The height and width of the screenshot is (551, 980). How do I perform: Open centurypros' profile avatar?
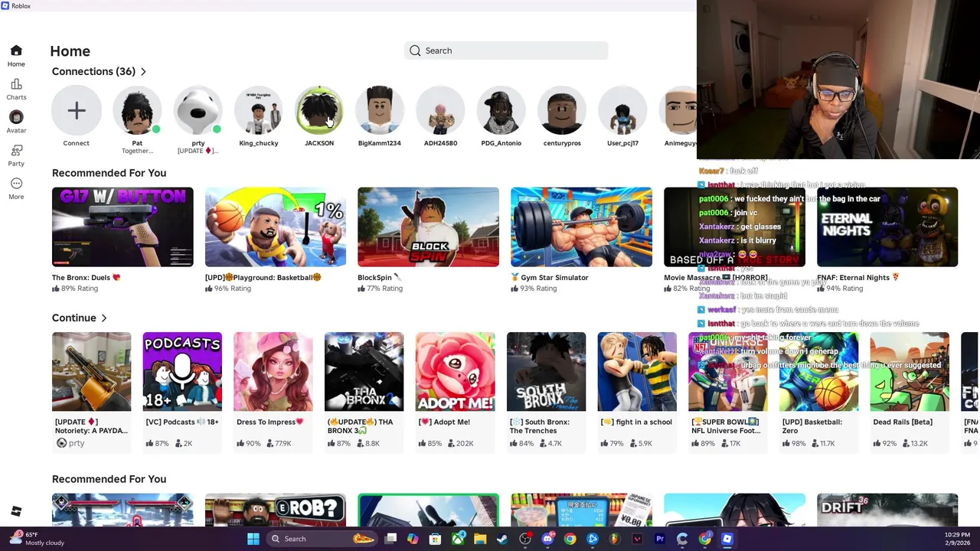[562, 111]
